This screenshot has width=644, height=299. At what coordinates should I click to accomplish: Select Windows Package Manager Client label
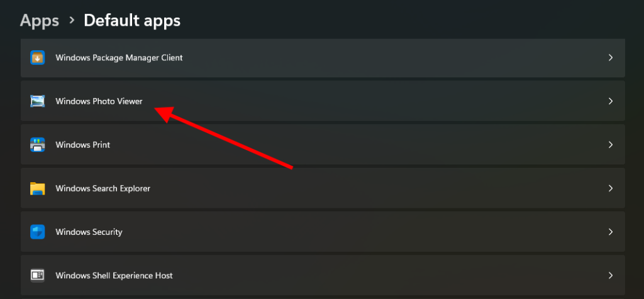coord(119,58)
